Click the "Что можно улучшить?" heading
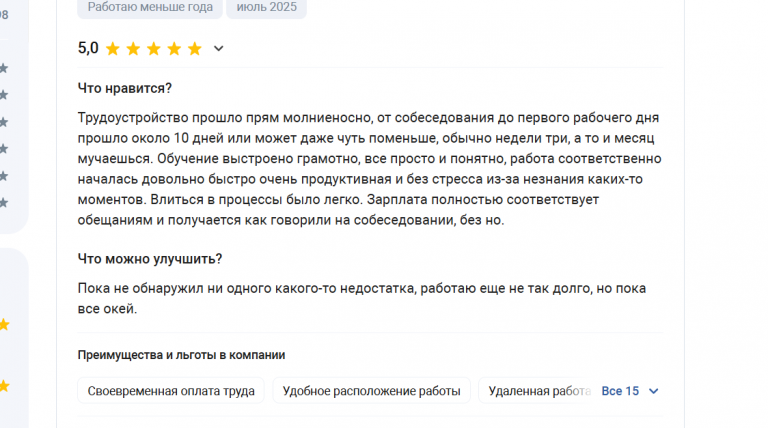This screenshot has height=428, width=768. (150, 259)
